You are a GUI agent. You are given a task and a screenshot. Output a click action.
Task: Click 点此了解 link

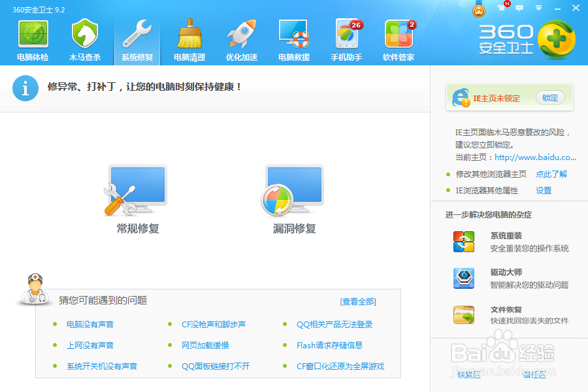pos(551,174)
